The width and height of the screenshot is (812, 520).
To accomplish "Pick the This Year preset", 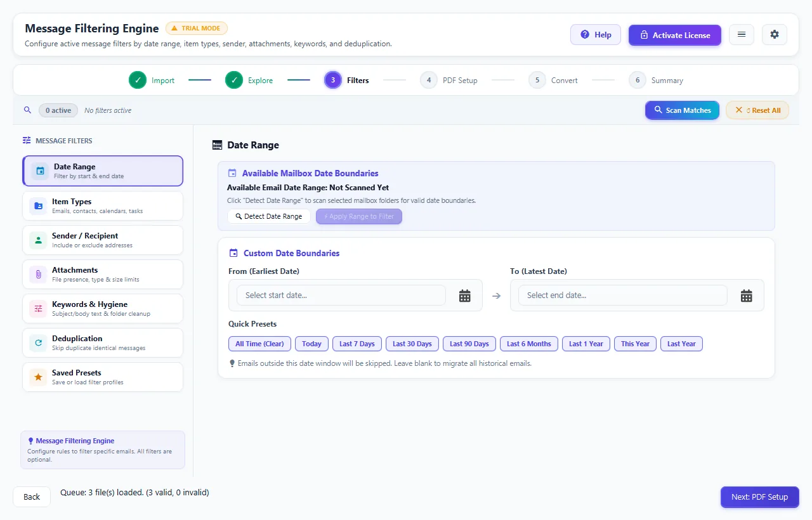I will (635, 344).
